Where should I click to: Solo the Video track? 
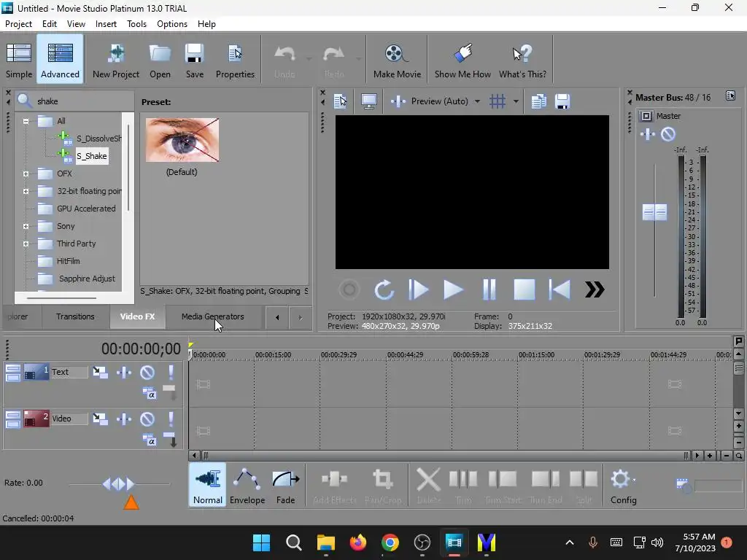click(x=171, y=419)
